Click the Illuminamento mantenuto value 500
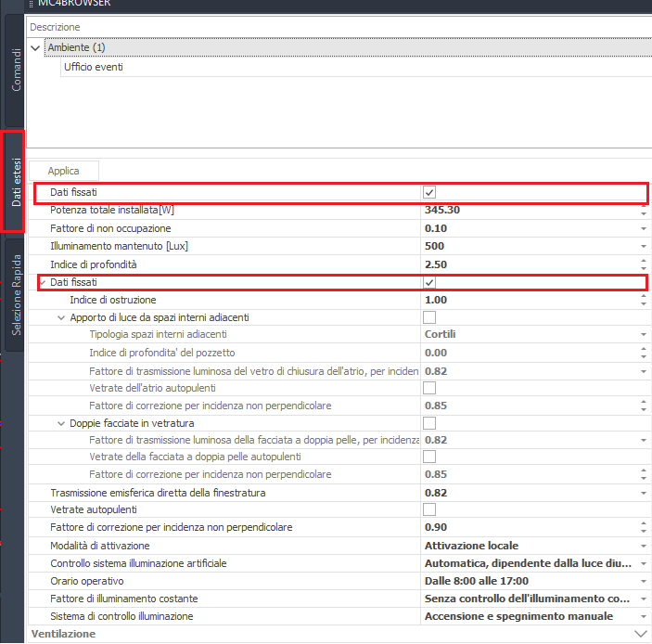The height and width of the screenshot is (644, 652). tap(434, 246)
